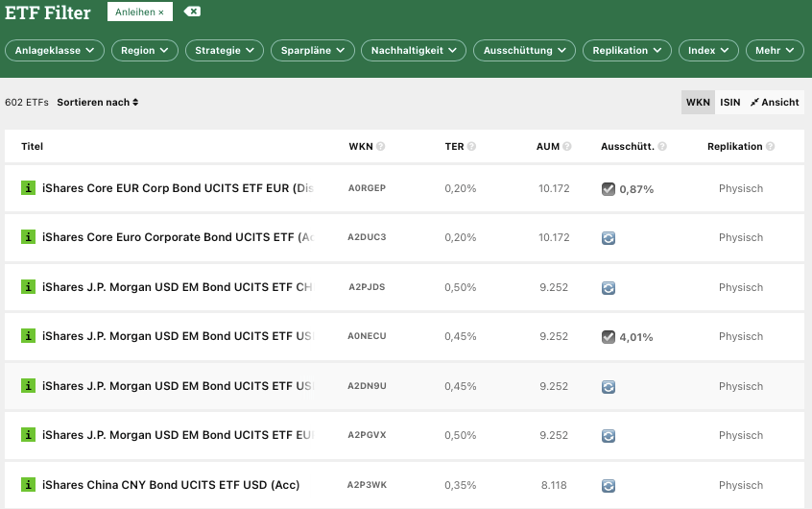Switch identifier display to ISIN
The image size is (812, 509).
[x=729, y=102]
